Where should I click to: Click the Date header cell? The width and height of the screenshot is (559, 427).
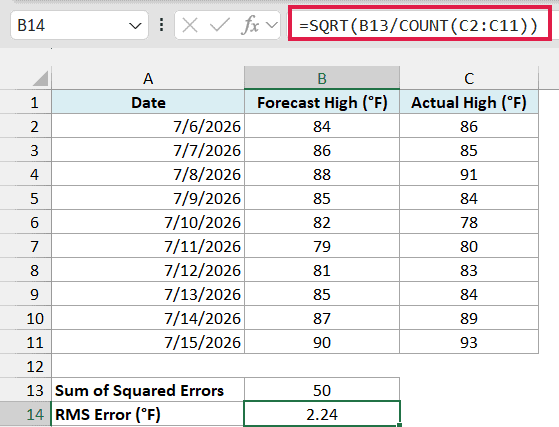pyautogui.click(x=148, y=102)
